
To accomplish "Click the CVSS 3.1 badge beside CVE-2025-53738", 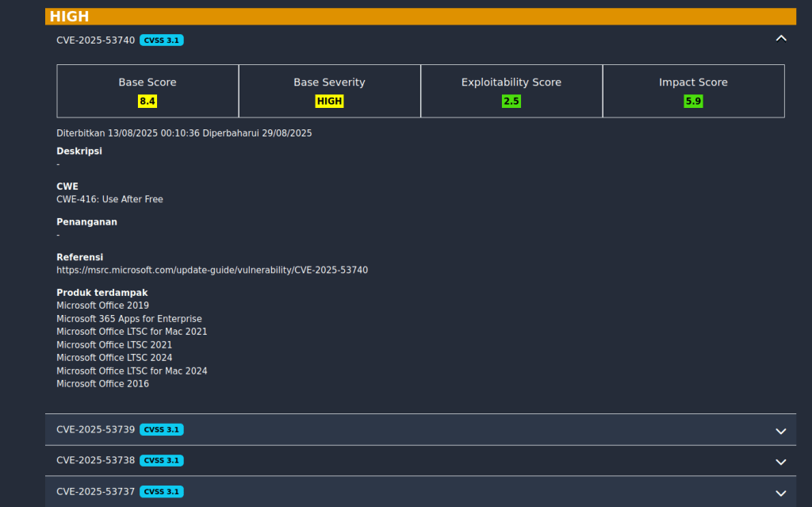I will click(x=162, y=460).
